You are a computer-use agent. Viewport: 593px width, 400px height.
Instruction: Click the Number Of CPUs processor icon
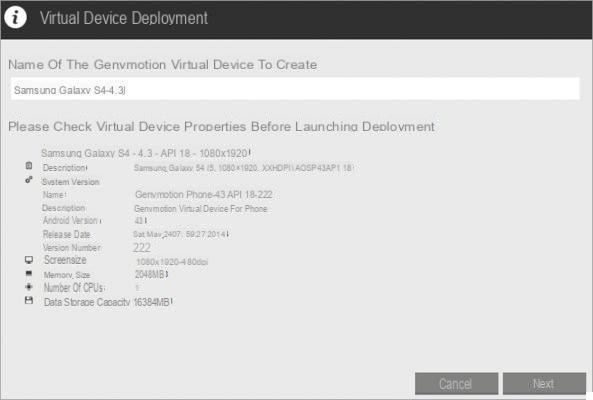coord(29,287)
